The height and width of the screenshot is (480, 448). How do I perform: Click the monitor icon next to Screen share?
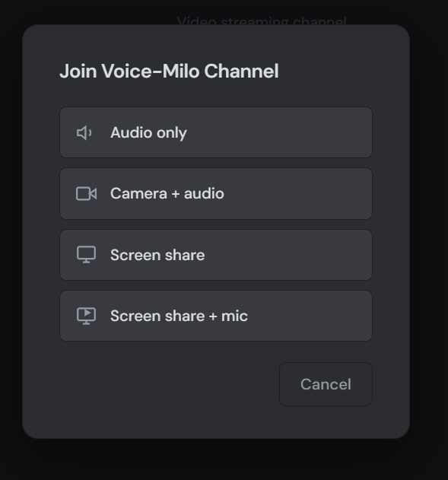point(86,255)
